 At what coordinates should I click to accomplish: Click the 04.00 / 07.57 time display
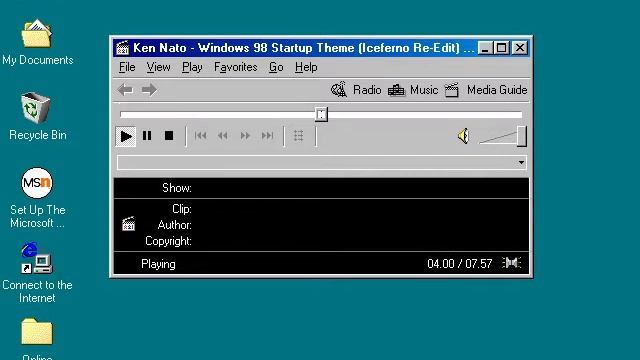click(460, 264)
